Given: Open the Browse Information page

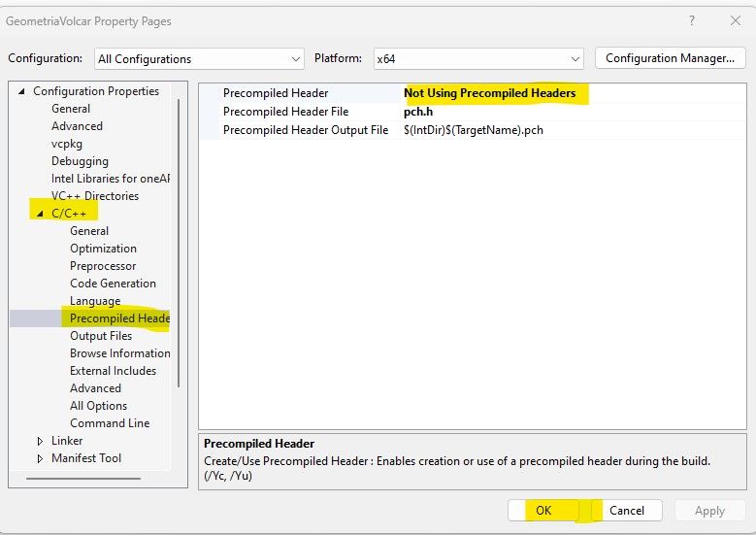Looking at the screenshot, I should [x=119, y=353].
